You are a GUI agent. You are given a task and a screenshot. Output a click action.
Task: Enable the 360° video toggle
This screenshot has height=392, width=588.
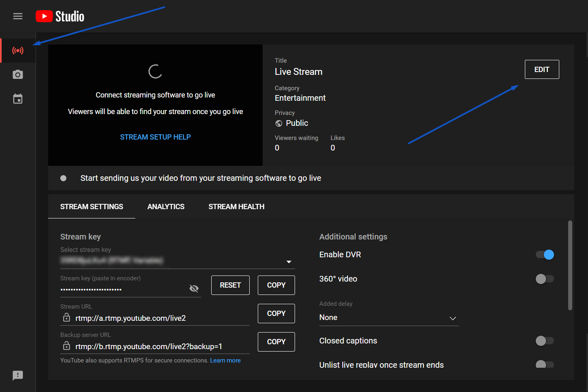click(x=545, y=279)
